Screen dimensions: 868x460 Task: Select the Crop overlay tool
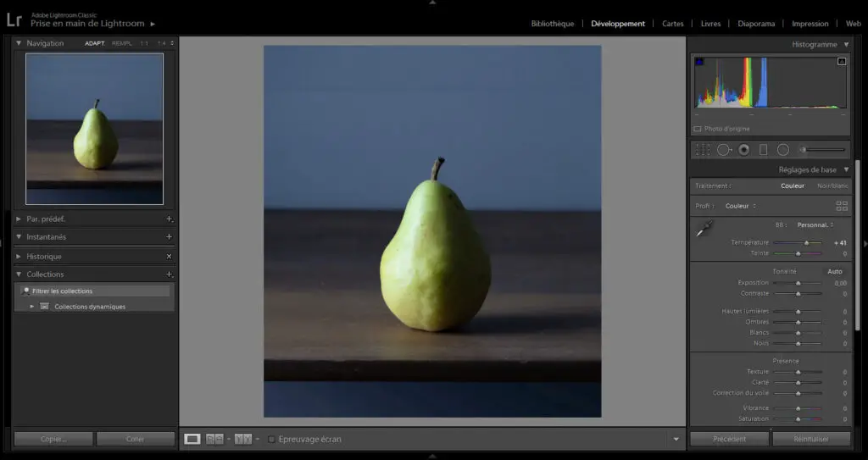(703, 150)
